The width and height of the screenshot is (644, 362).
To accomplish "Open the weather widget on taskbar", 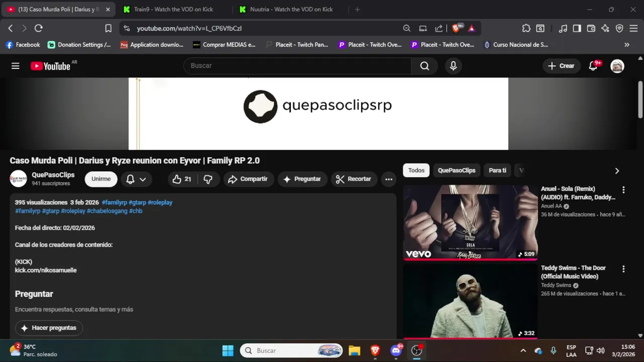I will 33,350.
